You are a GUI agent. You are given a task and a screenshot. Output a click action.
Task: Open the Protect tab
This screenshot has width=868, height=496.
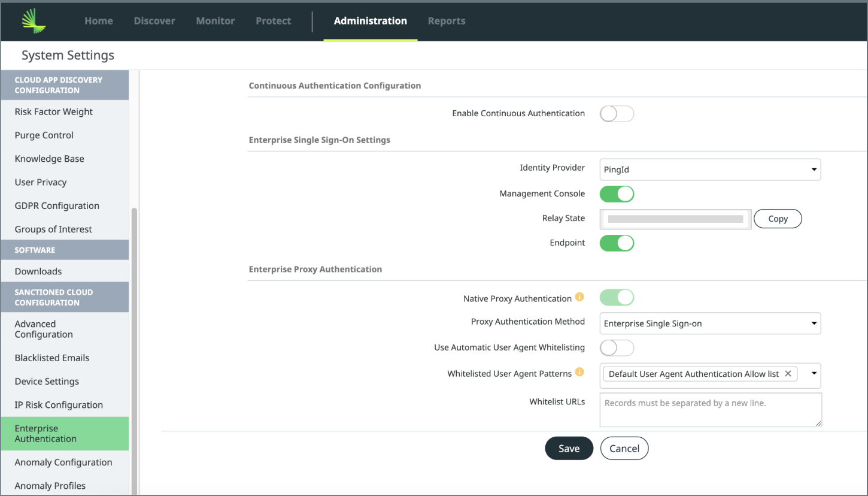274,21
